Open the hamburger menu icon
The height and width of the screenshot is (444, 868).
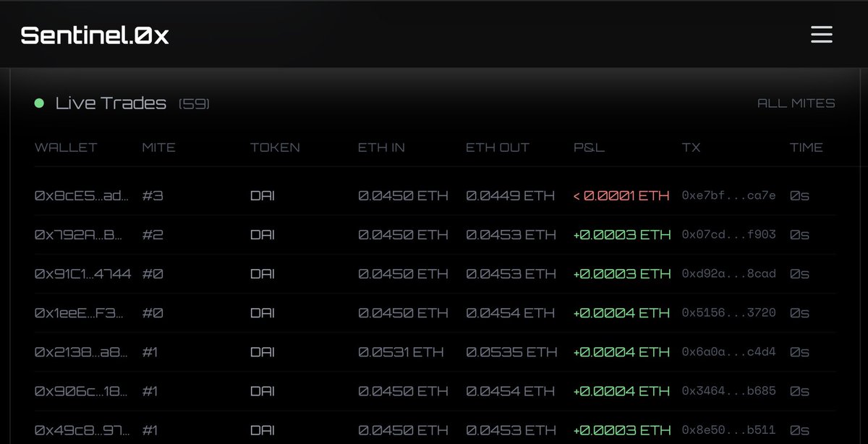(x=822, y=35)
